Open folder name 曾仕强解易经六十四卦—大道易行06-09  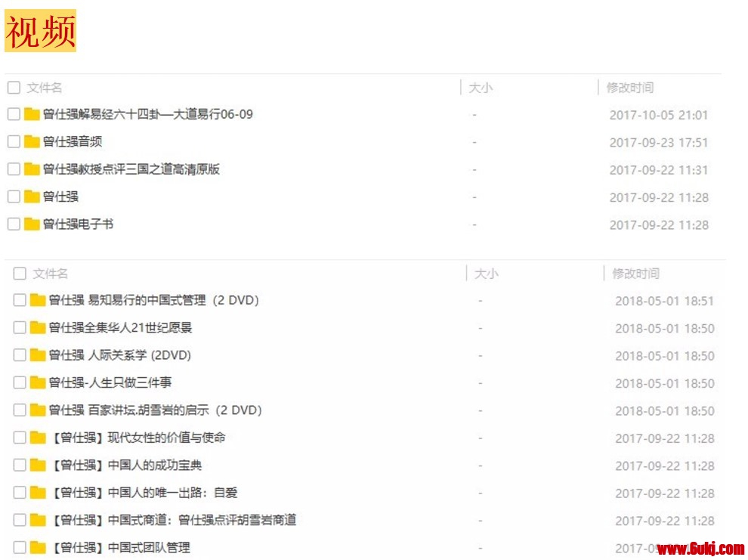click(x=148, y=114)
